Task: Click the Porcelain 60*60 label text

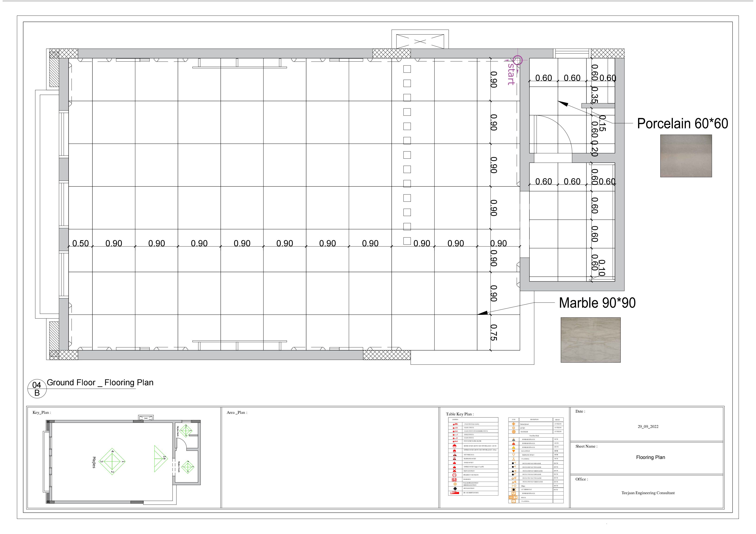Action: point(682,123)
